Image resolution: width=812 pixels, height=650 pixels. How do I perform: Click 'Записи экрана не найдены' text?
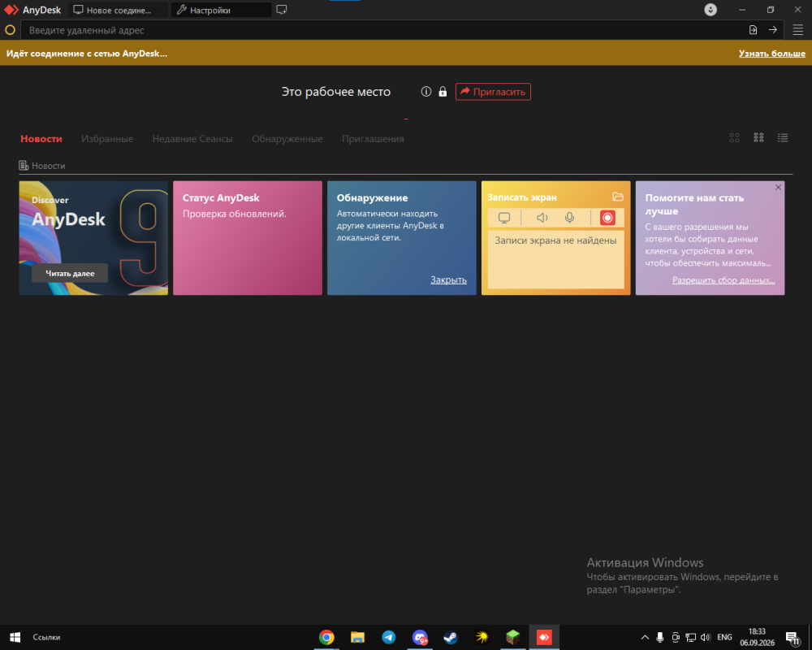(555, 240)
